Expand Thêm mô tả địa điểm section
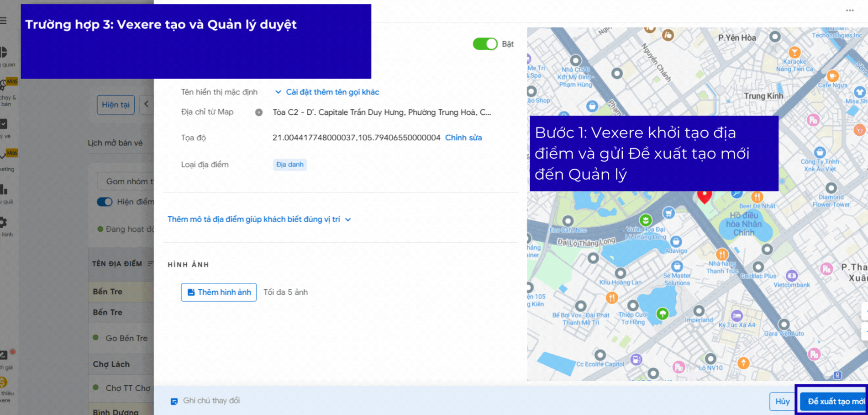The width and height of the screenshot is (868, 415). (x=259, y=219)
